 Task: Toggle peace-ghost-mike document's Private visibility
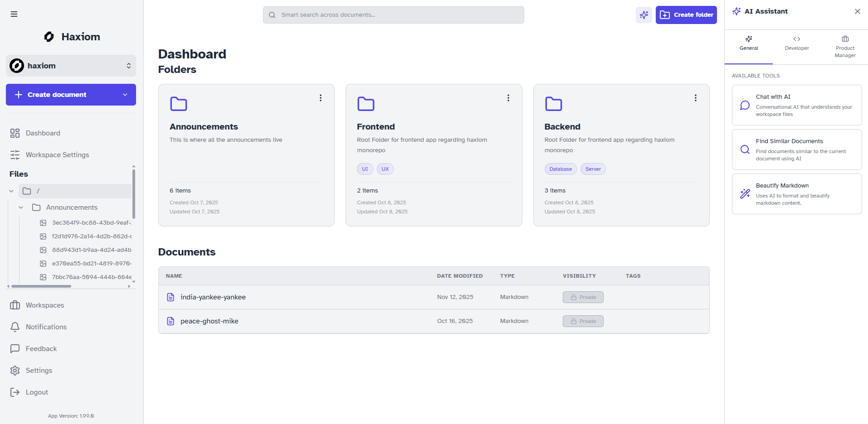click(x=583, y=321)
